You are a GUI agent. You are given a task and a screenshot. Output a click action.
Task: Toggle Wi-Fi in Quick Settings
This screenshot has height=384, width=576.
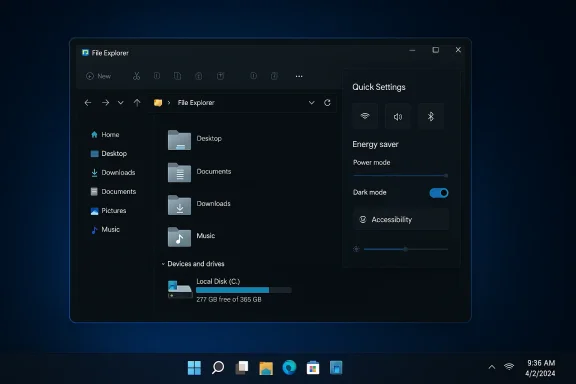(365, 116)
